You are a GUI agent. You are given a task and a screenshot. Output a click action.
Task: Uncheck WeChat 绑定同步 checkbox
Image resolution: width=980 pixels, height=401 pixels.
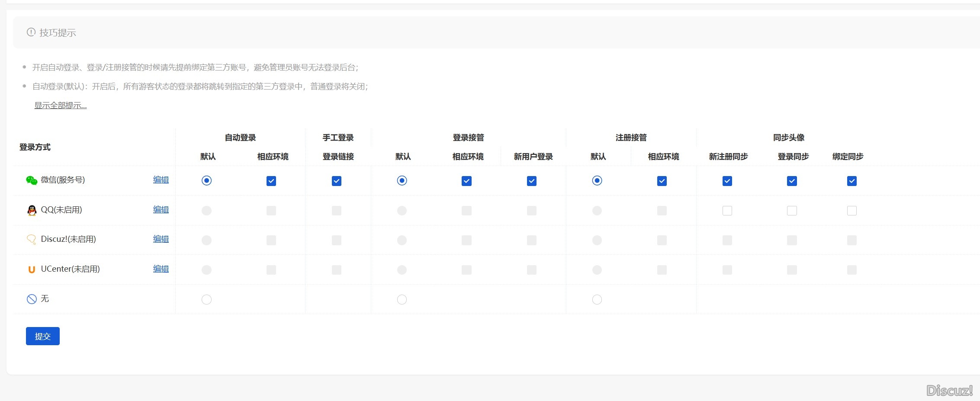(x=851, y=181)
